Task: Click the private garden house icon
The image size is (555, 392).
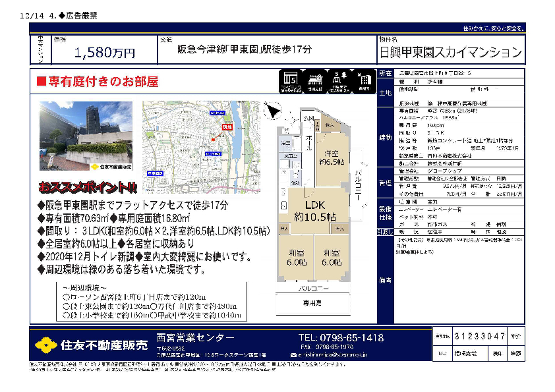Action: tap(316, 82)
